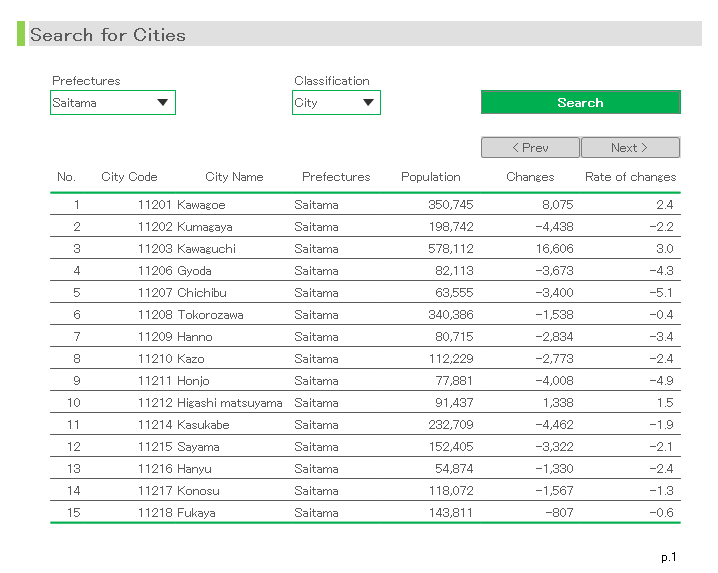Click the Population column header
This screenshot has height=573, width=718.
430,177
